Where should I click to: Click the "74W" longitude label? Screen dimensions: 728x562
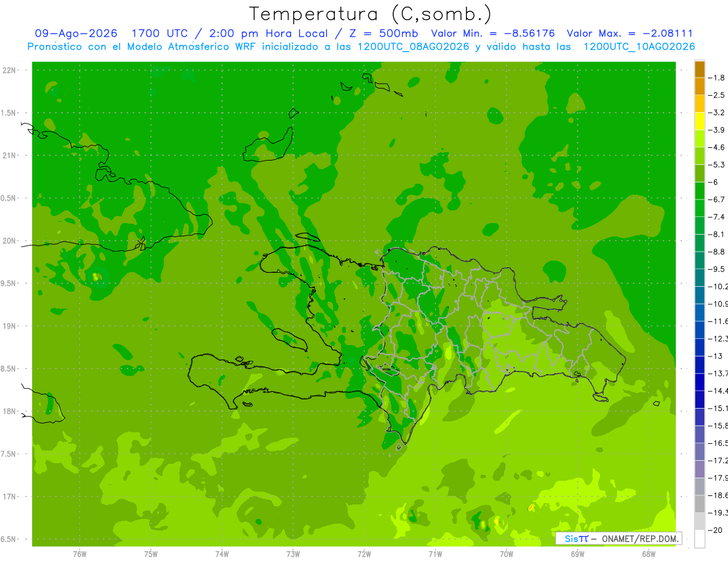click(222, 554)
